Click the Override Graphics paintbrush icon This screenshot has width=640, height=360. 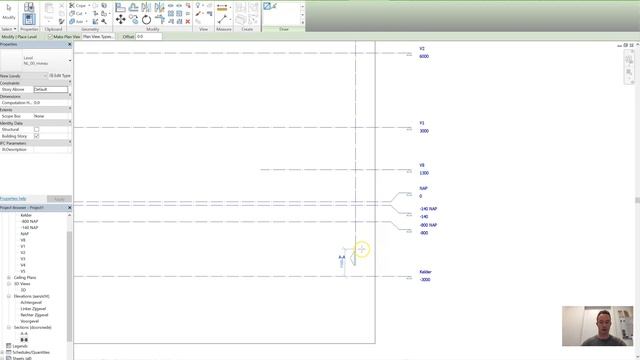198,14
